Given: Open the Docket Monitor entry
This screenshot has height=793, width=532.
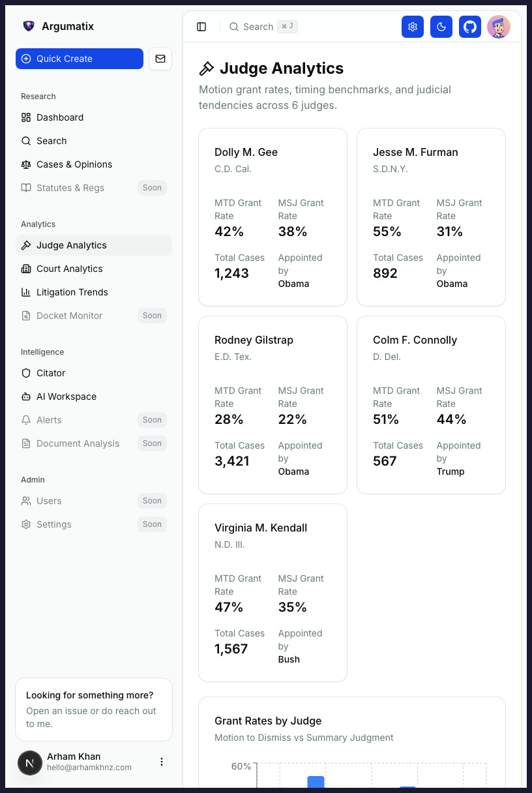Looking at the screenshot, I should [x=68, y=316].
